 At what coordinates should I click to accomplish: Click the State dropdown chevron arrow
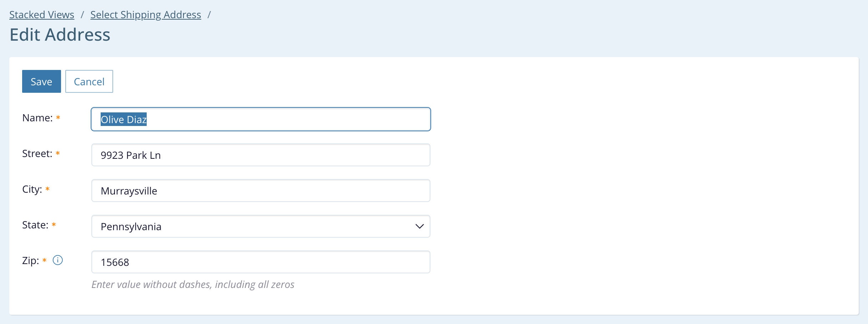click(x=419, y=226)
